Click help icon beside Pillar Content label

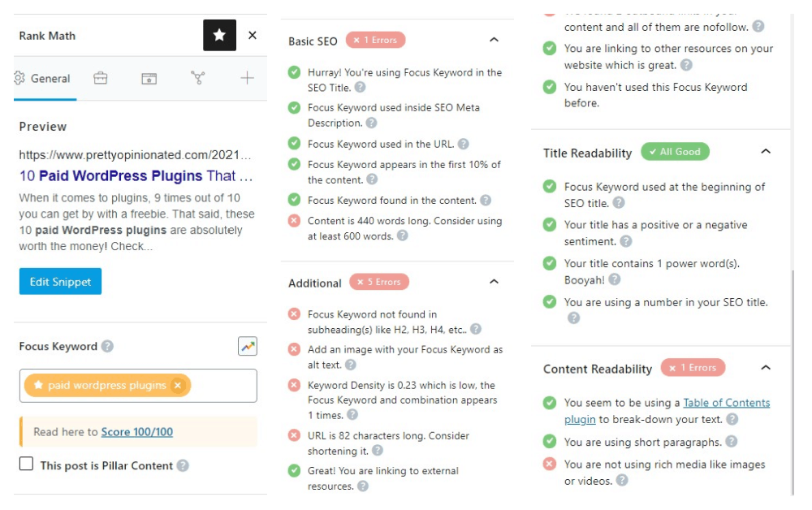tap(182, 465)
